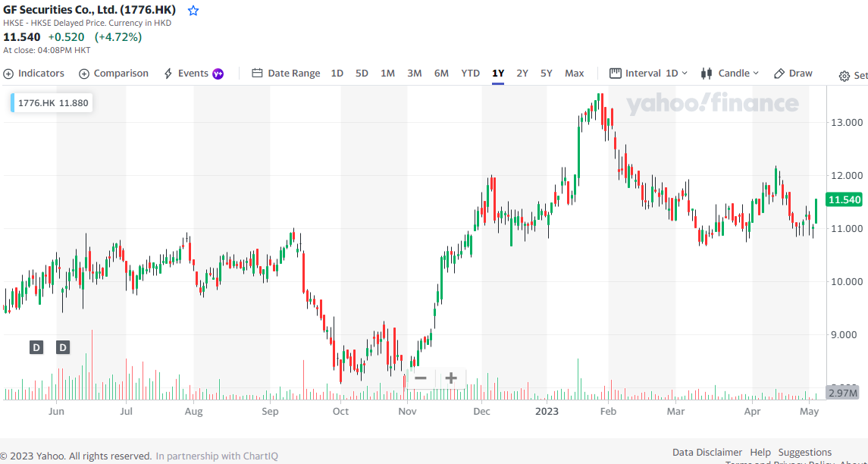
Task: Select the 1D range
Action: click(337, 73)
